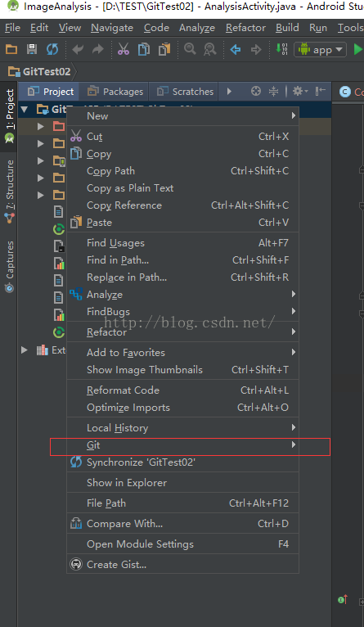The height and width of the screenshot is (627, 364).
Task: Select Find in Path...
Action: click(182, 260)
